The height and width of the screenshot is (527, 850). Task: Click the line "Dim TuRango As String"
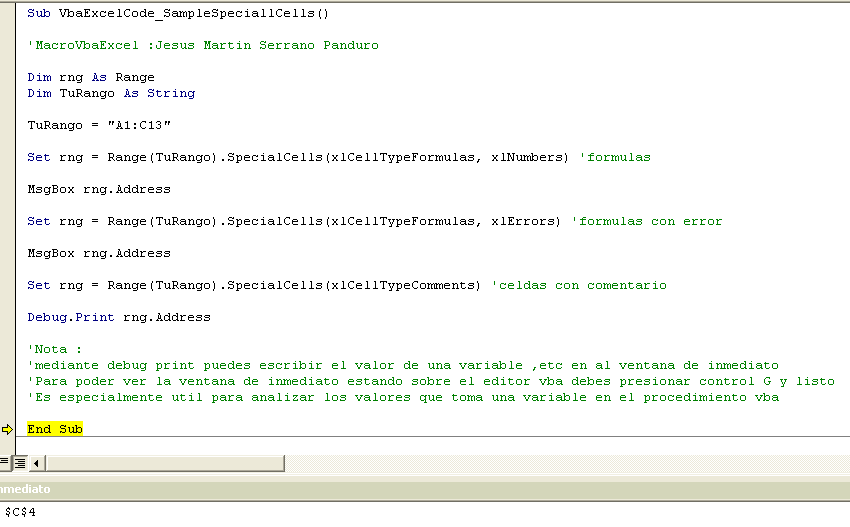pos(111,93)
